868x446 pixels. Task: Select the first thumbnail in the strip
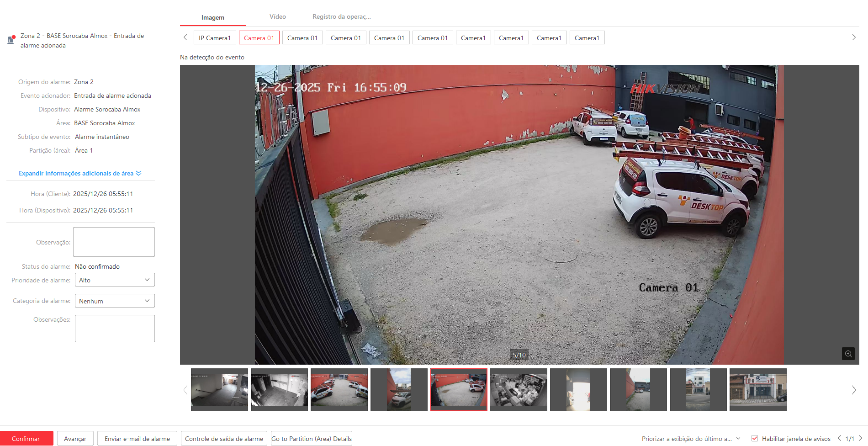point(219,389)
